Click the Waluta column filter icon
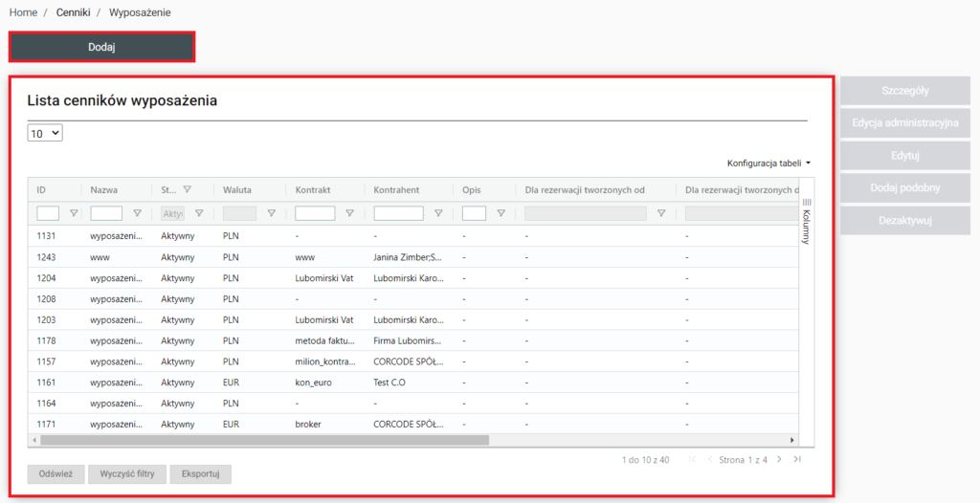 point(271,214)
